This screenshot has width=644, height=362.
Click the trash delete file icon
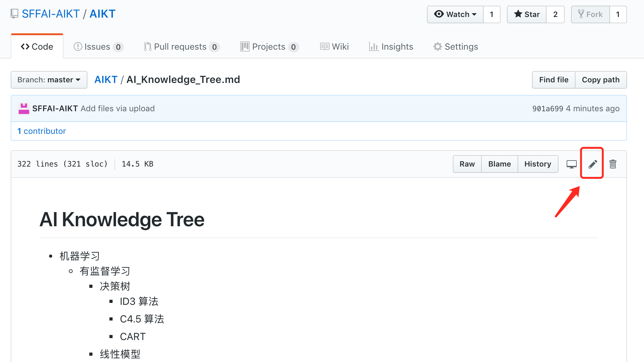pos(613,164)
